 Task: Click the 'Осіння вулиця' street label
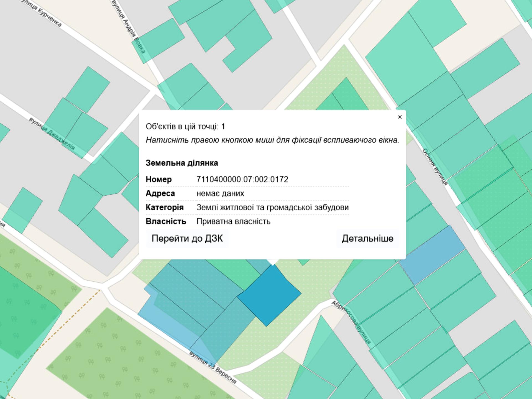click(x=435, y=167)
